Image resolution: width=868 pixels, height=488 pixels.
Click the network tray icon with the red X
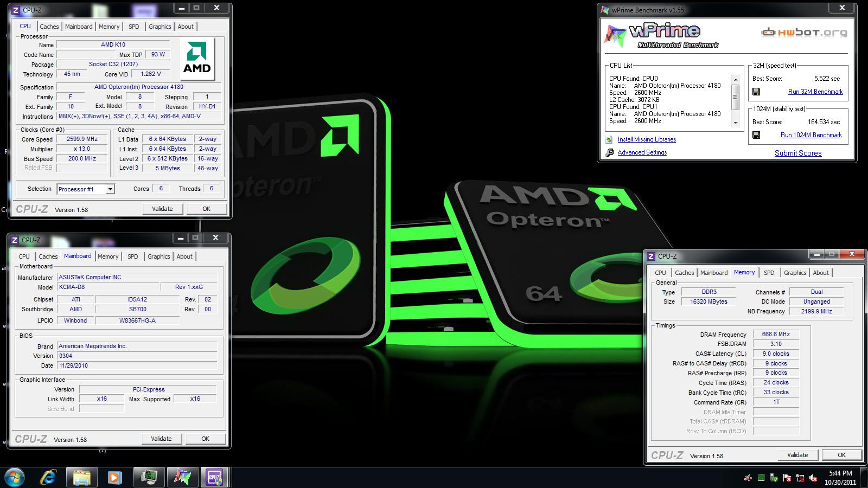coord(800,478)
